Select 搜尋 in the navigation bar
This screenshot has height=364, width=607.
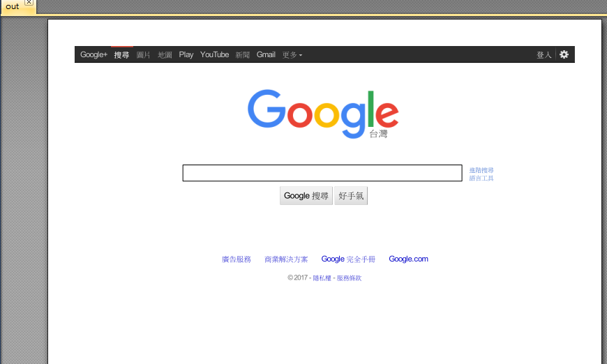pyautogui.click(x=121, y=55)
